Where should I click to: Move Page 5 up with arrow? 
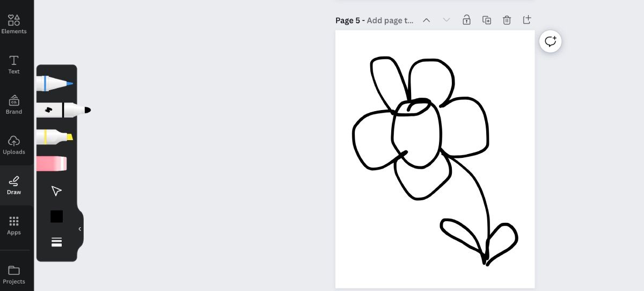tap(426, 20)
